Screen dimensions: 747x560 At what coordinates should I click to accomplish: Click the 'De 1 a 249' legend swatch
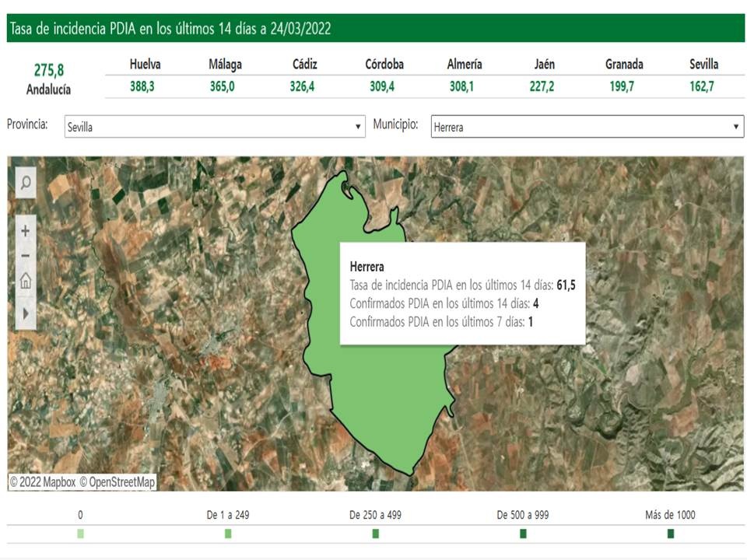click(x=228, y=534)
